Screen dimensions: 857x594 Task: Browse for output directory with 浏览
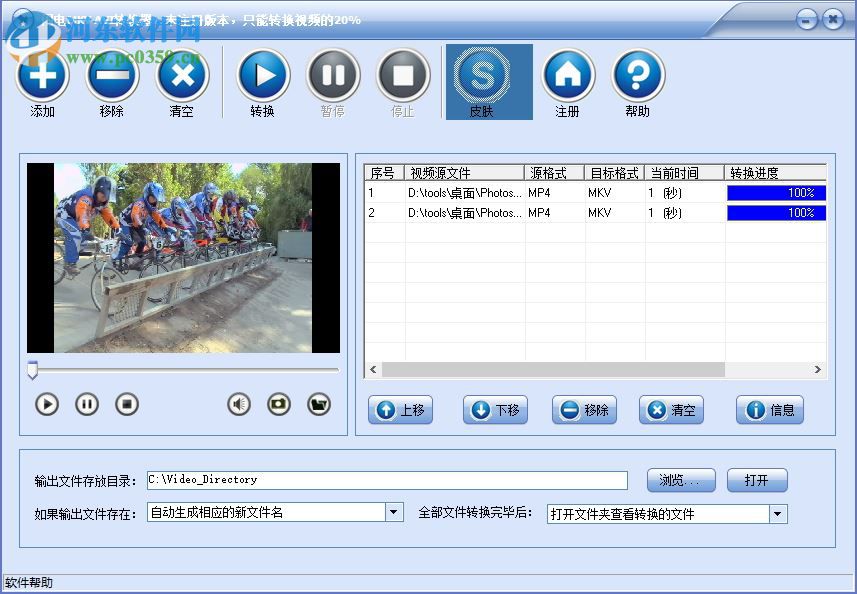coord(680,480)
